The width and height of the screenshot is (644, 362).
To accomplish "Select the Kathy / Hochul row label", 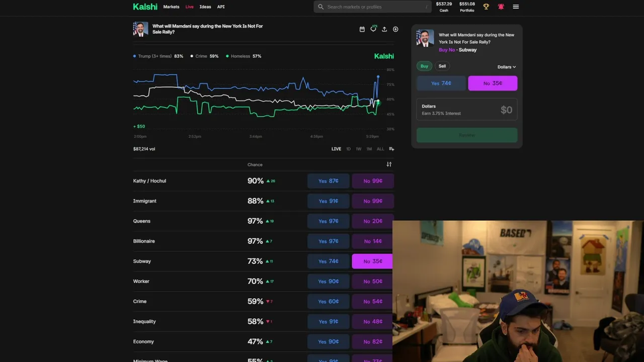I will pyautogui.click(x=149, y=181).
